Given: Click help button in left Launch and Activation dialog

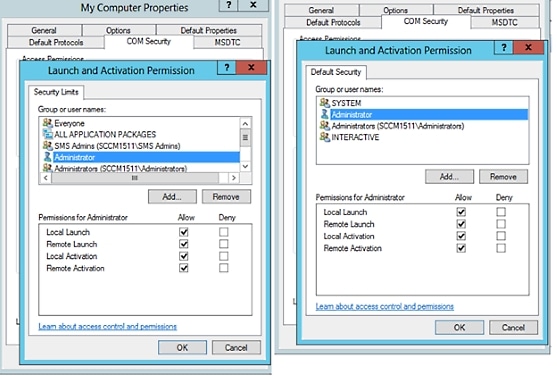Looking at the screenshot, I should [226, 68].
